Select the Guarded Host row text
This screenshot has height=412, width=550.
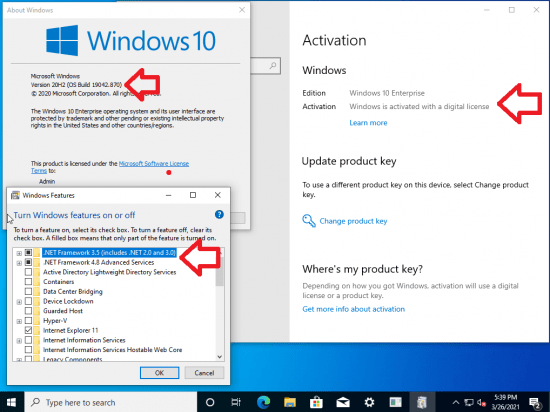pos(63,311)
